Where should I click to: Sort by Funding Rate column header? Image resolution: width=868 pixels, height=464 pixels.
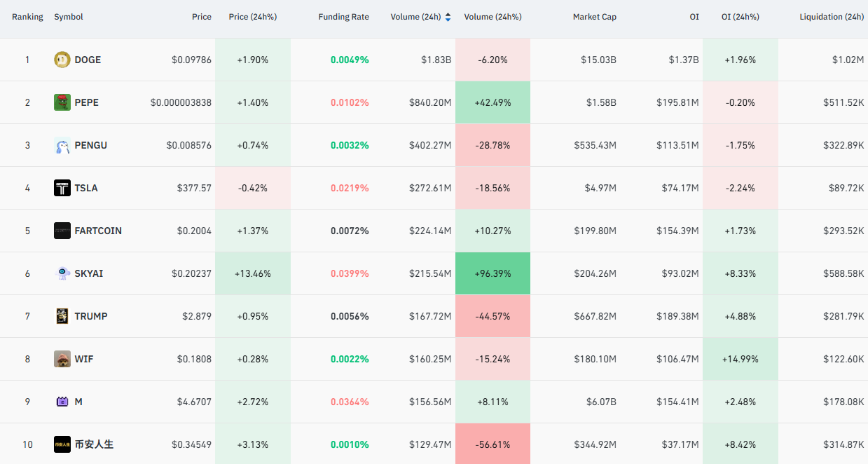343,17
